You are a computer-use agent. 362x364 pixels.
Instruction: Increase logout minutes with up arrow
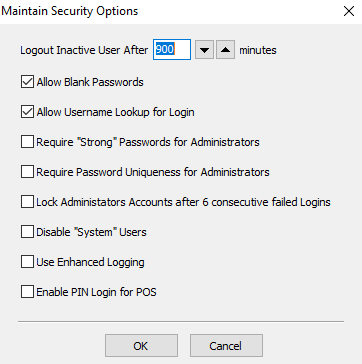pos(226,50)
